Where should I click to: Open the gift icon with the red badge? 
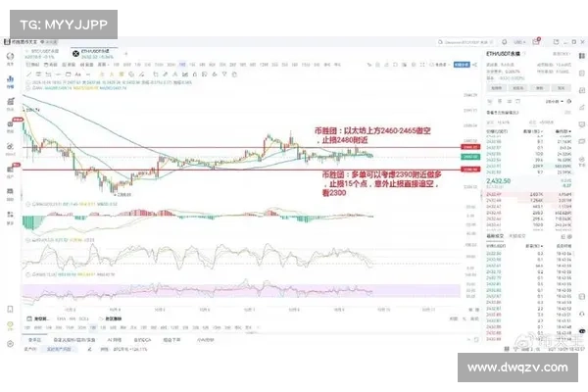click(536, 41)
